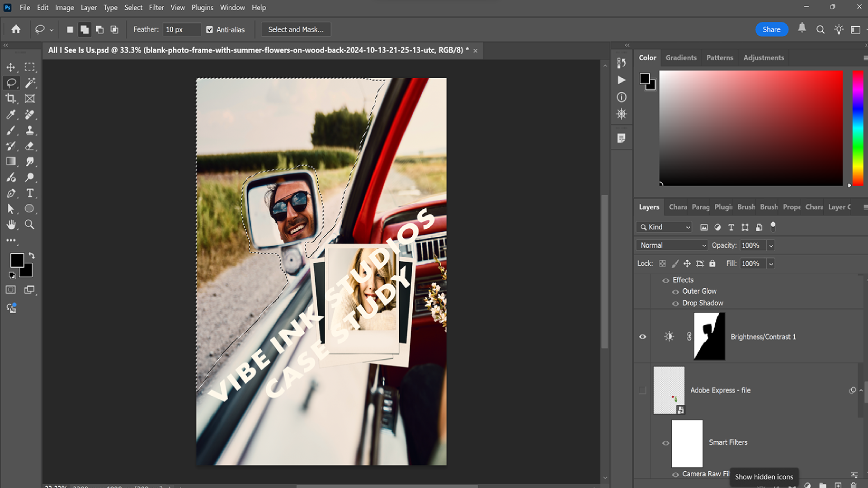Switch to the Adjustments tab

pyautogui.click(x=764, y=57)
